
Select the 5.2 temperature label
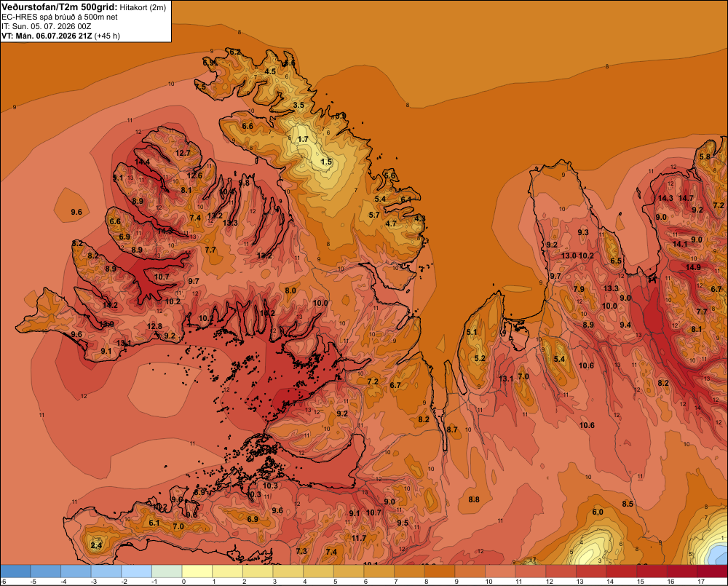[480, 358]
